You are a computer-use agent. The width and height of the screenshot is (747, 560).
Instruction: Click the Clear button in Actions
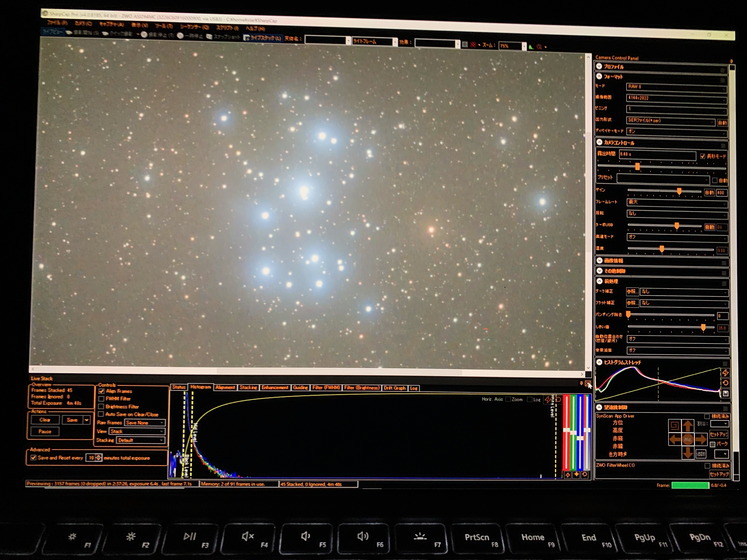[x=45, y=420]
